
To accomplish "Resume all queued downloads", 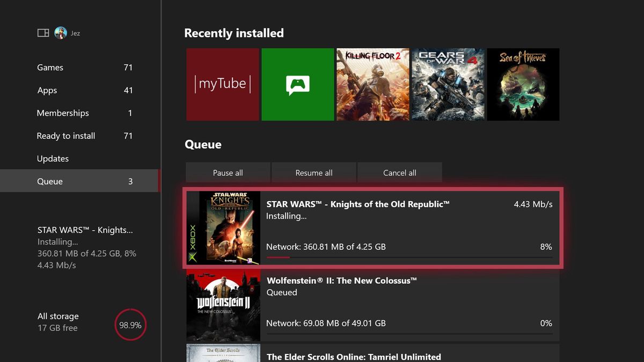I will point(314,172).
